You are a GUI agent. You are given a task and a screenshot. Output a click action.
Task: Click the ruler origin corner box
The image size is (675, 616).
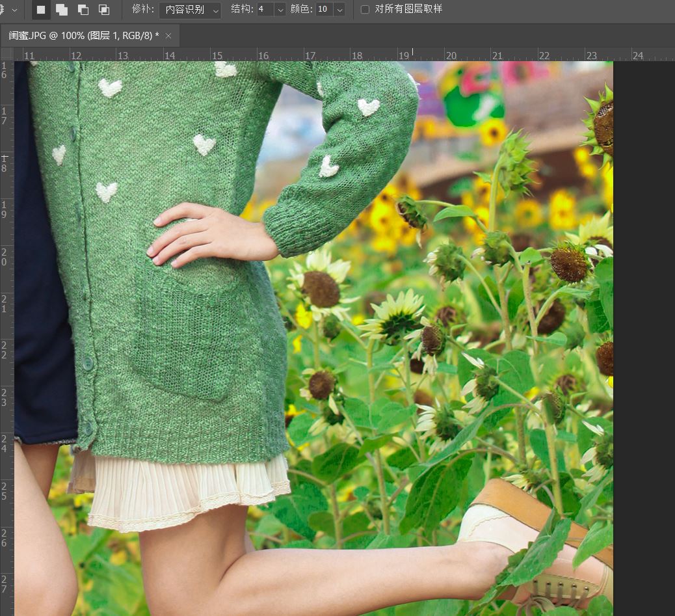tap(7, 55)
